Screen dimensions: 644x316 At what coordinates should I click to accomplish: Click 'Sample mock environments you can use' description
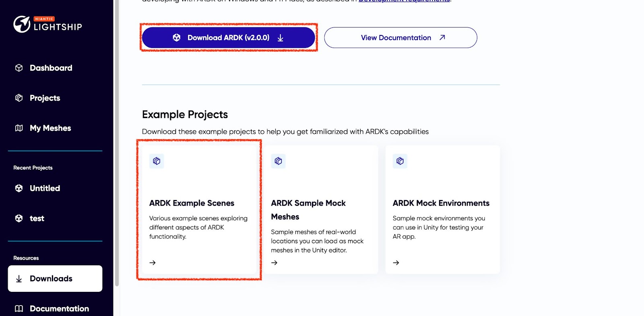click(x=439, y=227)
